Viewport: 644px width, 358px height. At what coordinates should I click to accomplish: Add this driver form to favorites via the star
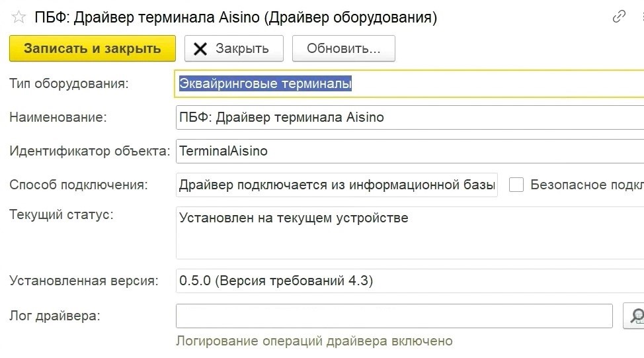(19, 18)
